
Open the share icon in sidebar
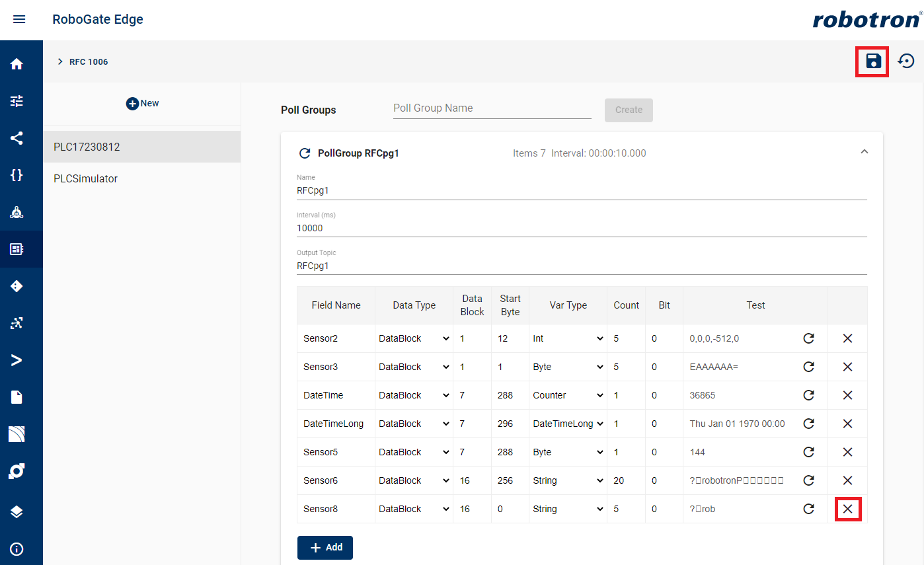tap(17, 138)
